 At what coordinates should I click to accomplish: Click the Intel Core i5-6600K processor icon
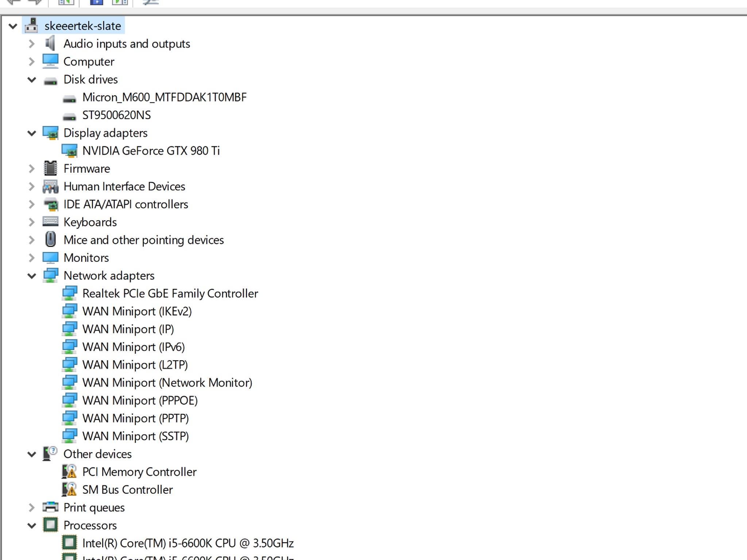pyautogui.click(x=69, y=543)
